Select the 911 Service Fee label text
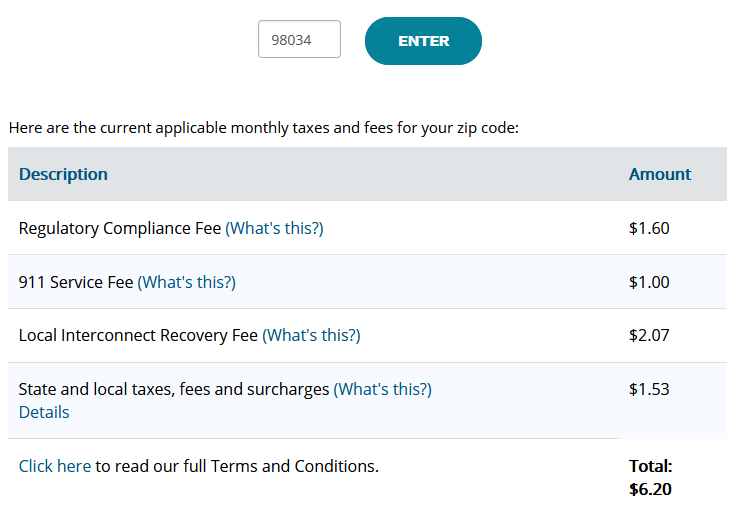The width and height of the screenshot is (740, 520). point(76,282)
